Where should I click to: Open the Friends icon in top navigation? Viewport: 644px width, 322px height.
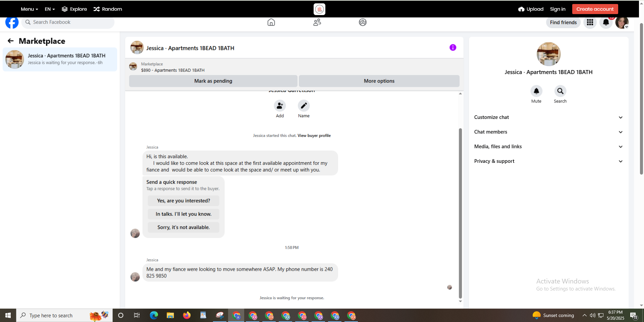click(x=317, y=22)
